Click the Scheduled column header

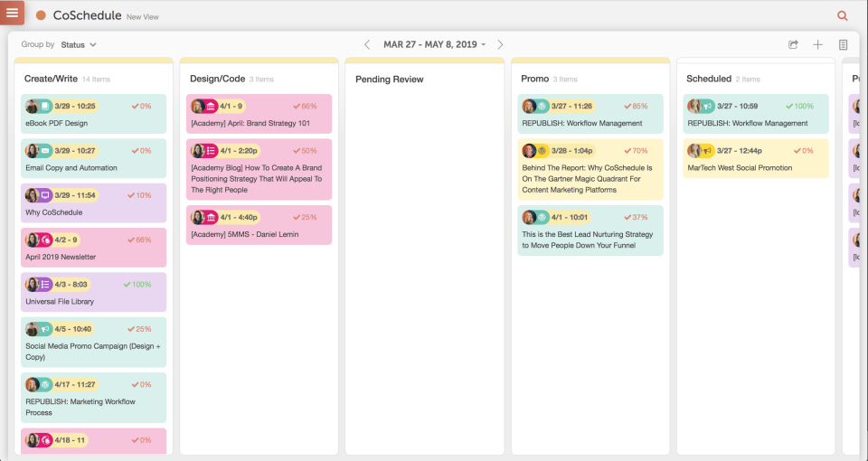click(709, 80)
